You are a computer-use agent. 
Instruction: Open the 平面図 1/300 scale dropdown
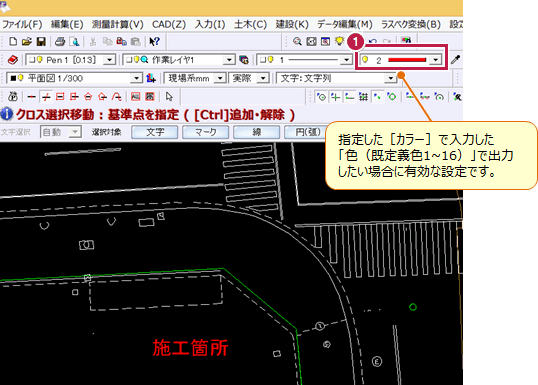point(74,78)
